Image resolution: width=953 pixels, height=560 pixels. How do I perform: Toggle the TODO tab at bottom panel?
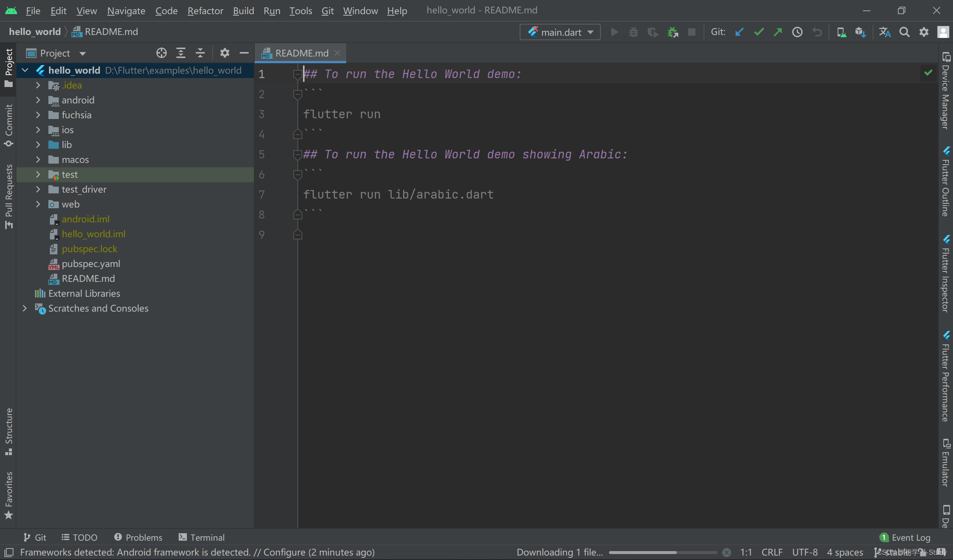pos(79,537)
